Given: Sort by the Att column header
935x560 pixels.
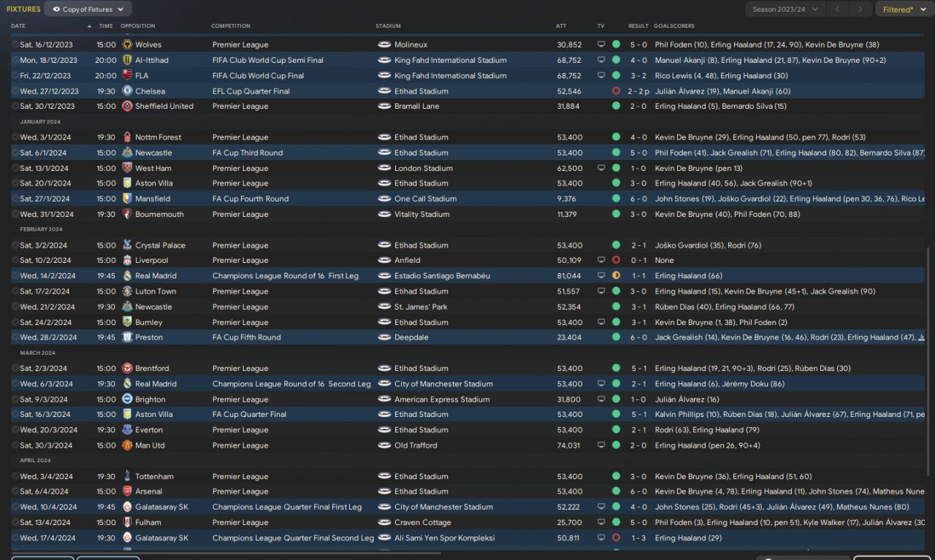Looking at the screenshot, I should pos(561,26).
